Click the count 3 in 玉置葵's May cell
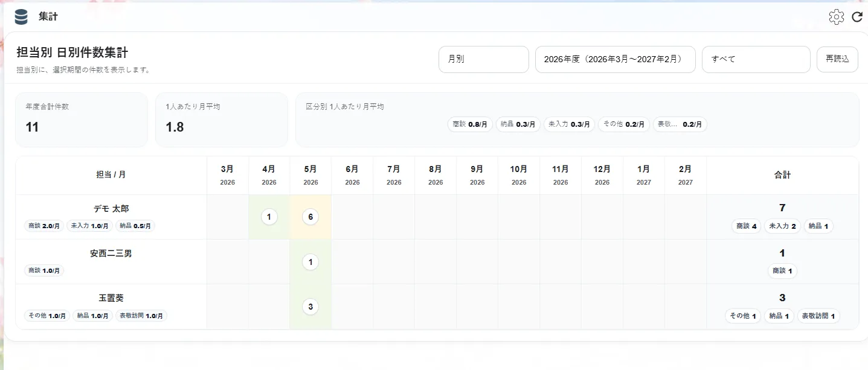 [310, 307]
